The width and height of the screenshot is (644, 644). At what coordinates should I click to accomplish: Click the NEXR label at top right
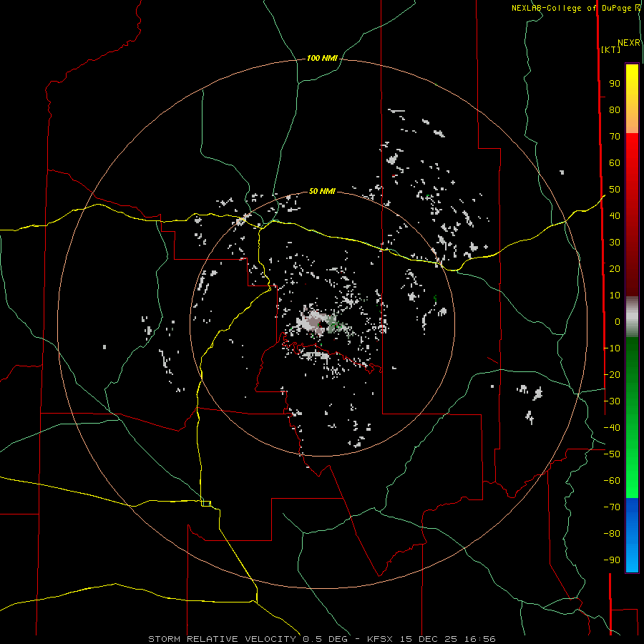point(629,43)
